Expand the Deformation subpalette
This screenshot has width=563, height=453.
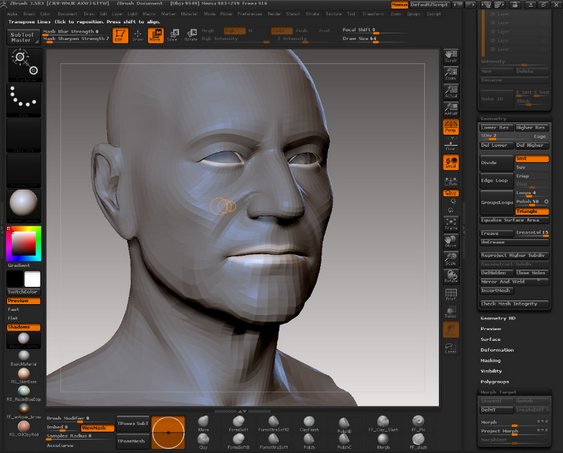tap(497, 350)
